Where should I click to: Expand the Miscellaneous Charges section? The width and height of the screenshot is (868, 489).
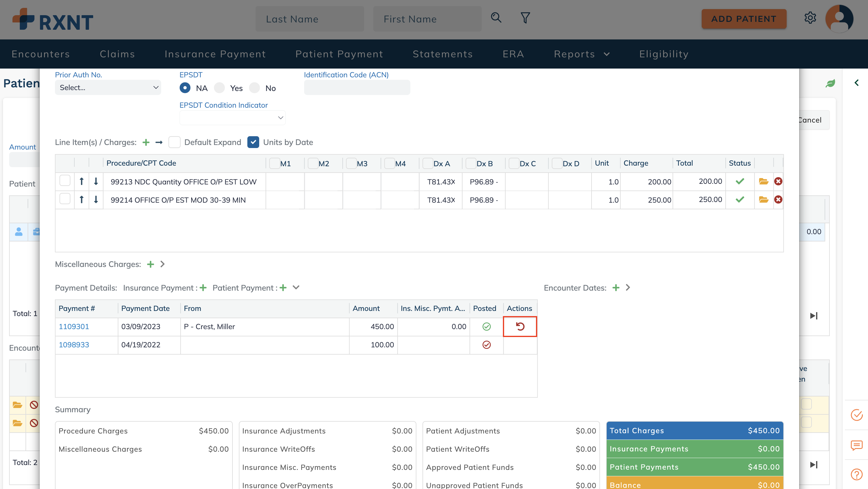tap(163, 265)
